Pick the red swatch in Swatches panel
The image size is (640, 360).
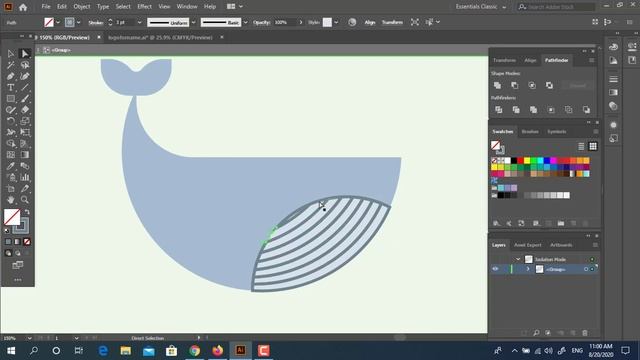coord(520,160)
